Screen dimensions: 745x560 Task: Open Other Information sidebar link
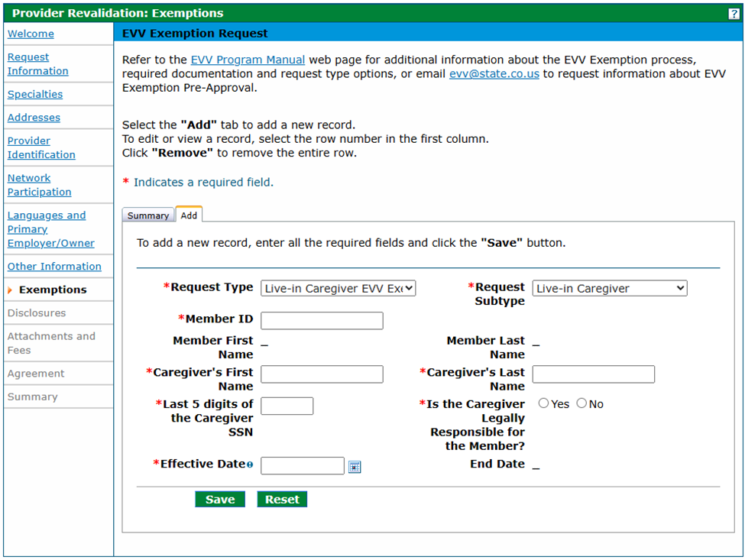[x=54, y=267]
